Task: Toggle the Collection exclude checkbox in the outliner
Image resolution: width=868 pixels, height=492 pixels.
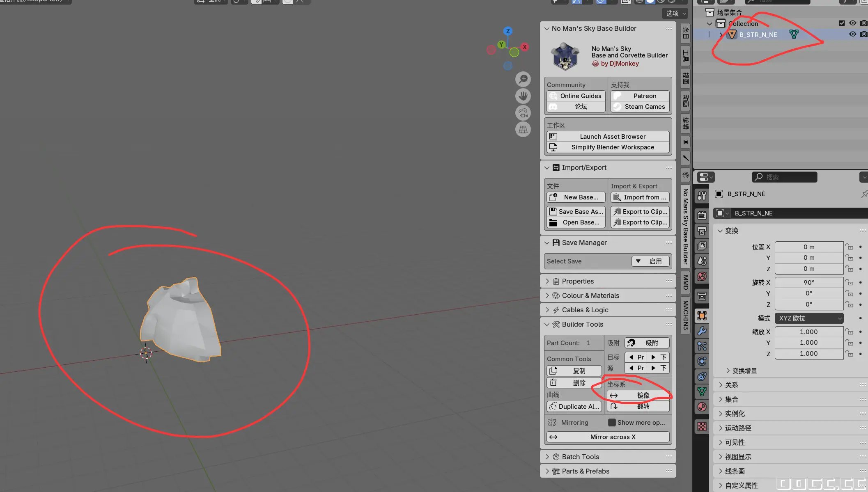Action: click(842, 23)
